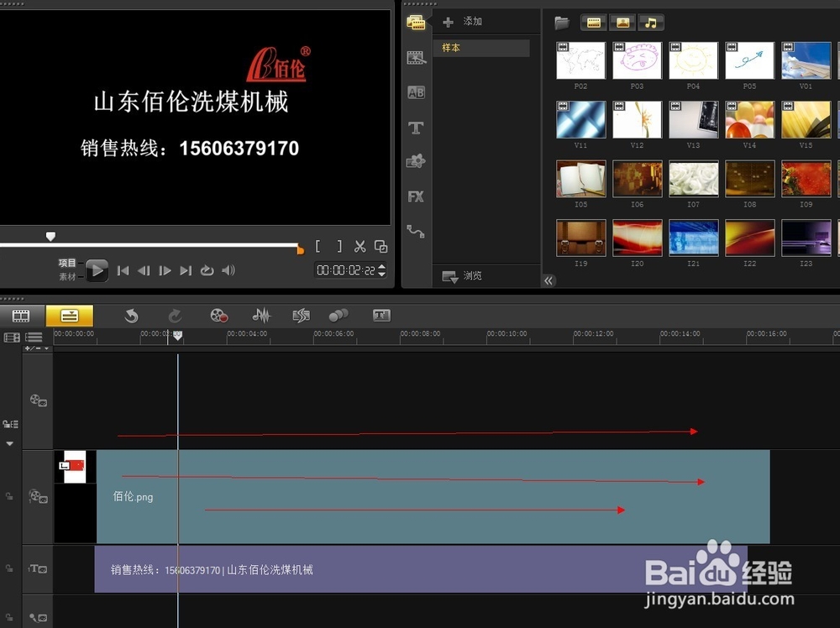Image resolution: width=840 pixels, height=628 pixels.
Task: Switch to Timeline view
Action: coord(70,316)
